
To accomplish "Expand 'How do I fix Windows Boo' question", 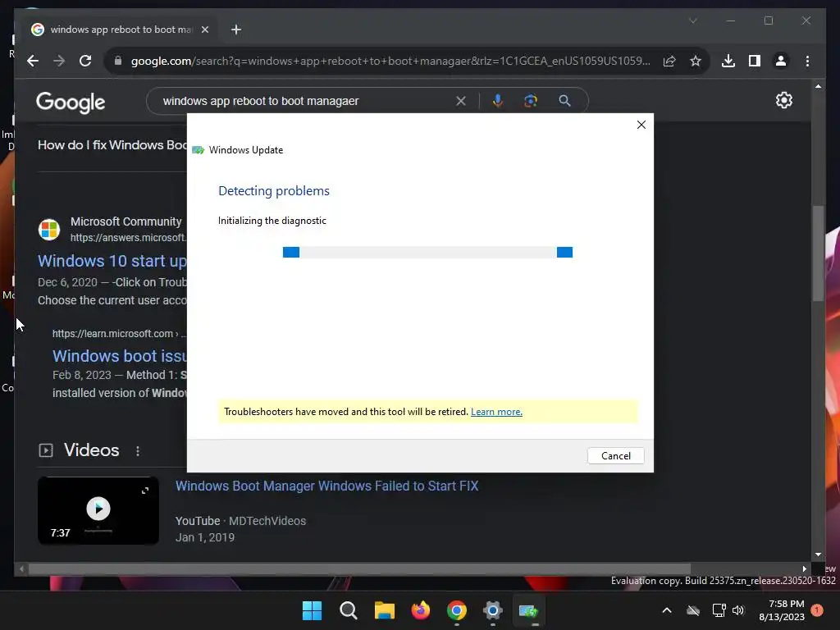I will click(x=112, y=145).
